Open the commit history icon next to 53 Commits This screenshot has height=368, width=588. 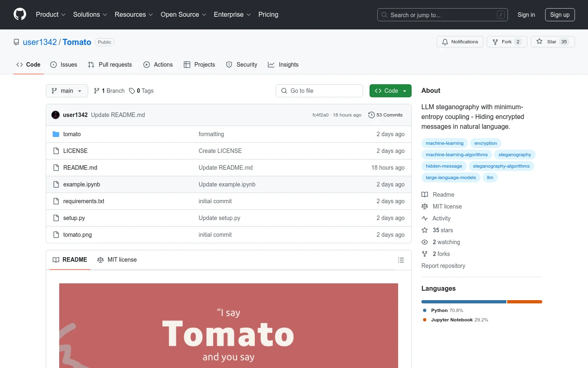(x=371, y=115)
